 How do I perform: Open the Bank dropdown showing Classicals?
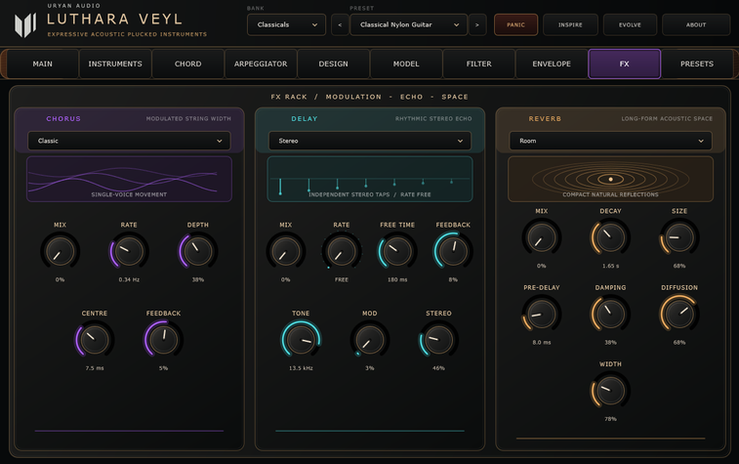coord(286,25)
